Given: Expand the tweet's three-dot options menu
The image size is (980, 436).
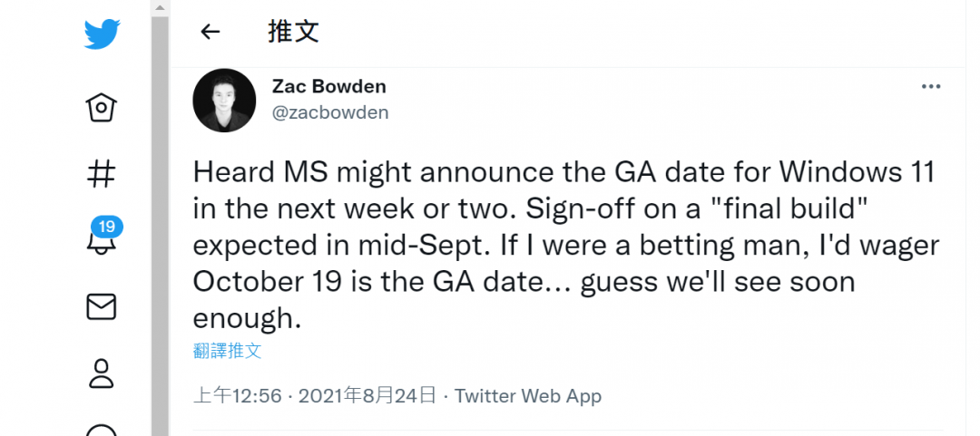Looking at the screenshot, I should click(x=931, y=86).
